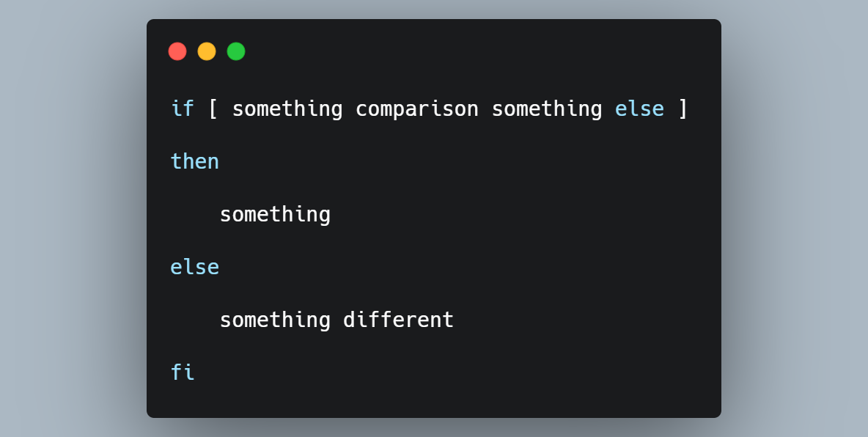Image resolution: width=868 pixels, height=437 pixels.
Task: Click the closing square bracket
Action: tap(683, 109)
